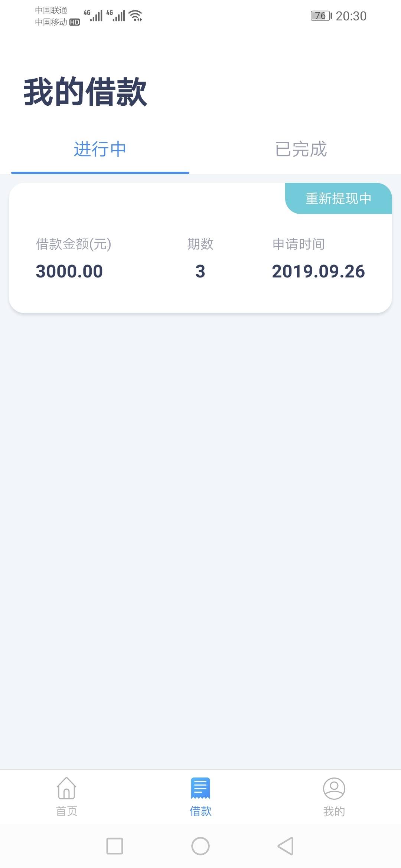Tap the 借款 label in bottom navigation

(200, 811)
